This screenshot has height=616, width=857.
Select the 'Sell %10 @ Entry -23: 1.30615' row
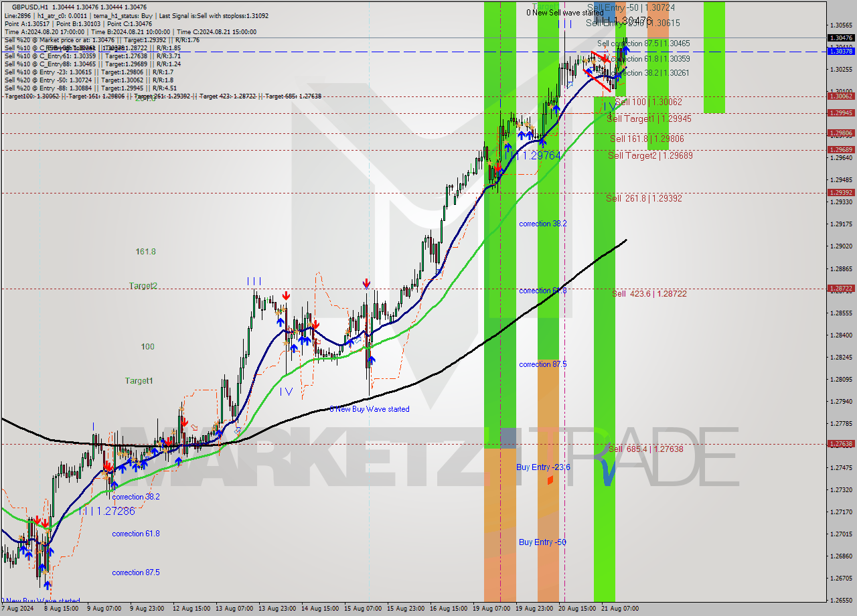(x=88, y=72)
